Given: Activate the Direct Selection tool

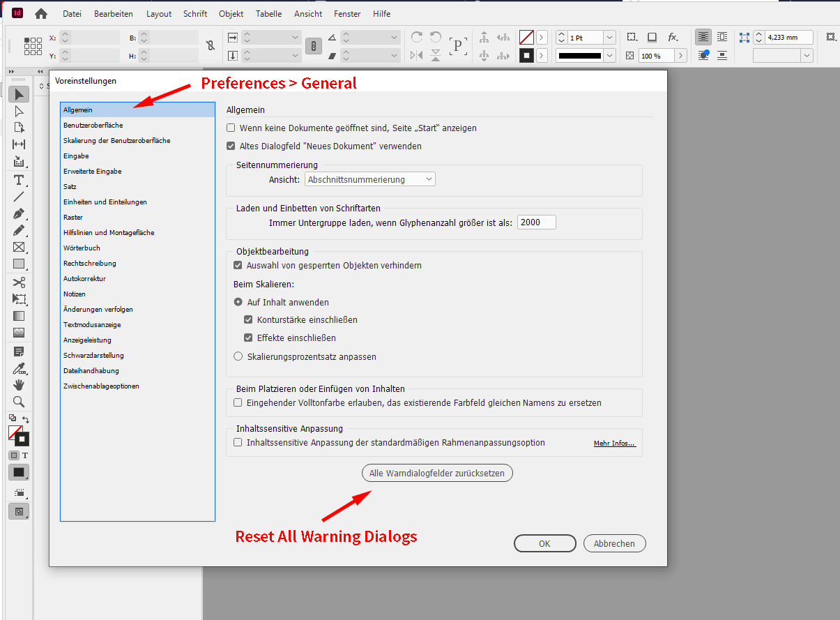Looking at the screenshot, I should coord(18,111).
